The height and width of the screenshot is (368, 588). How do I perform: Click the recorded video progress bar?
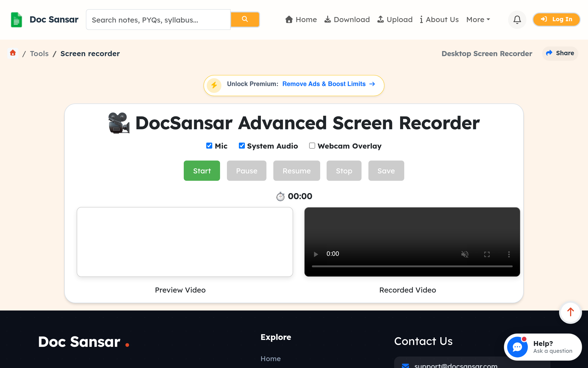click(412, 267)
